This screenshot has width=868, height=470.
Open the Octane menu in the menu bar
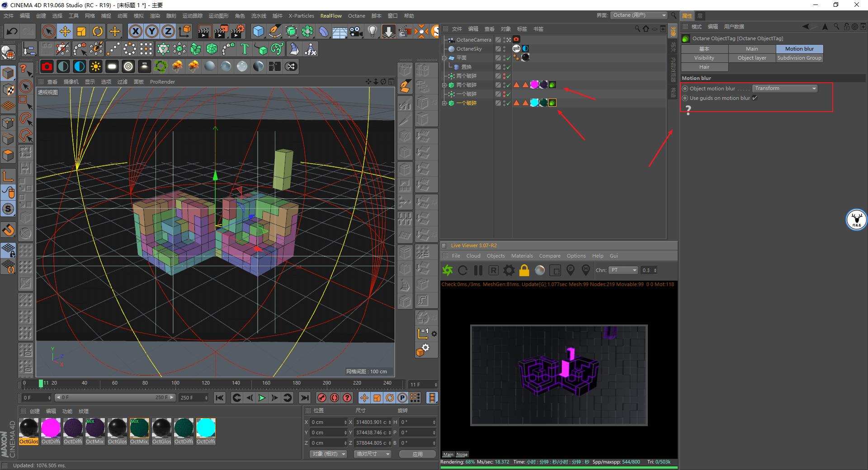pos(356,15)
